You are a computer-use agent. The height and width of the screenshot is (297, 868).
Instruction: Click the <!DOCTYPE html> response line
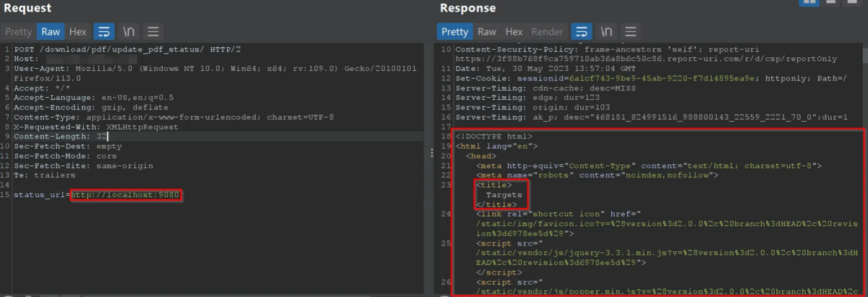click(x=494, y=136)
